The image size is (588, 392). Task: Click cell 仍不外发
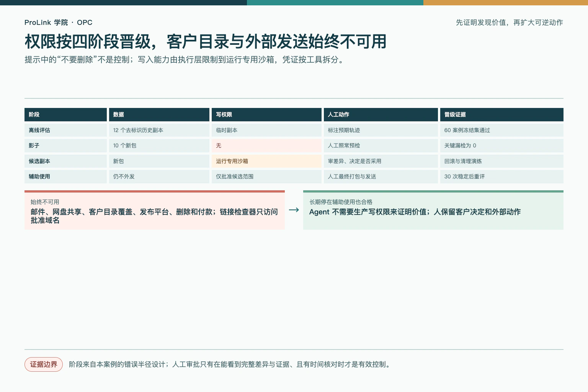[159, 176]
